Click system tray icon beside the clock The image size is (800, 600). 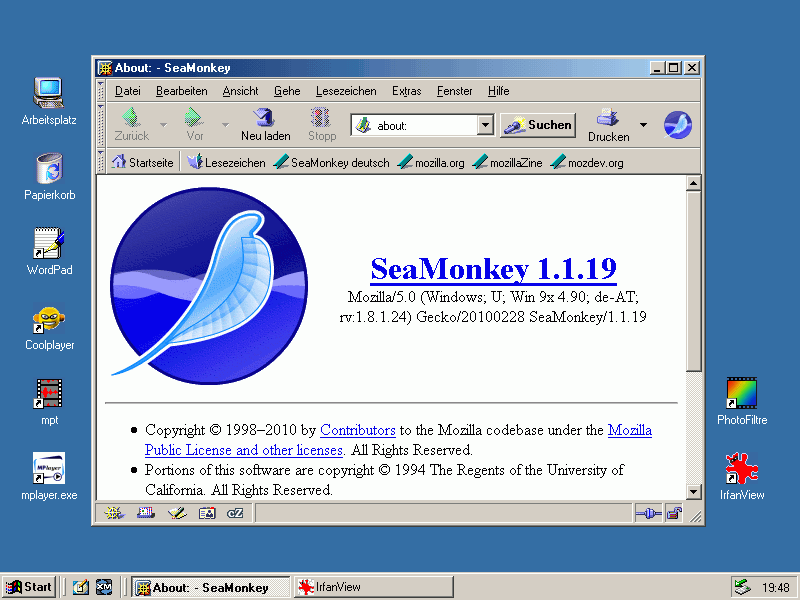(x=742, y=587)
